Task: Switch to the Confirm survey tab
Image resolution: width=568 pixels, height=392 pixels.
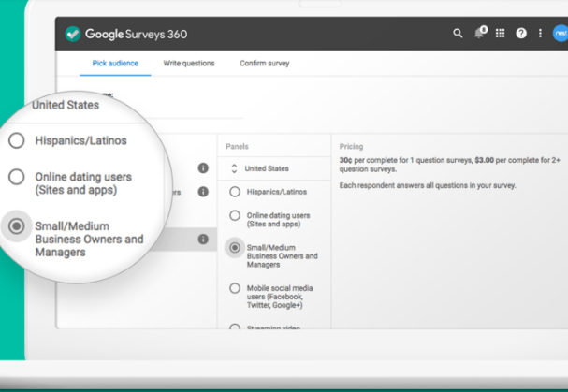Action: click(x=265, y=64)
